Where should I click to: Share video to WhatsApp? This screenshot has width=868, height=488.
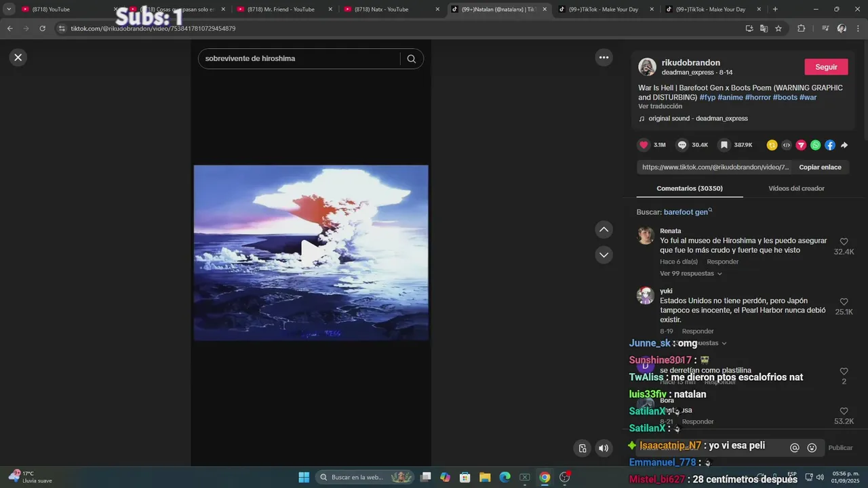(815, 145)
